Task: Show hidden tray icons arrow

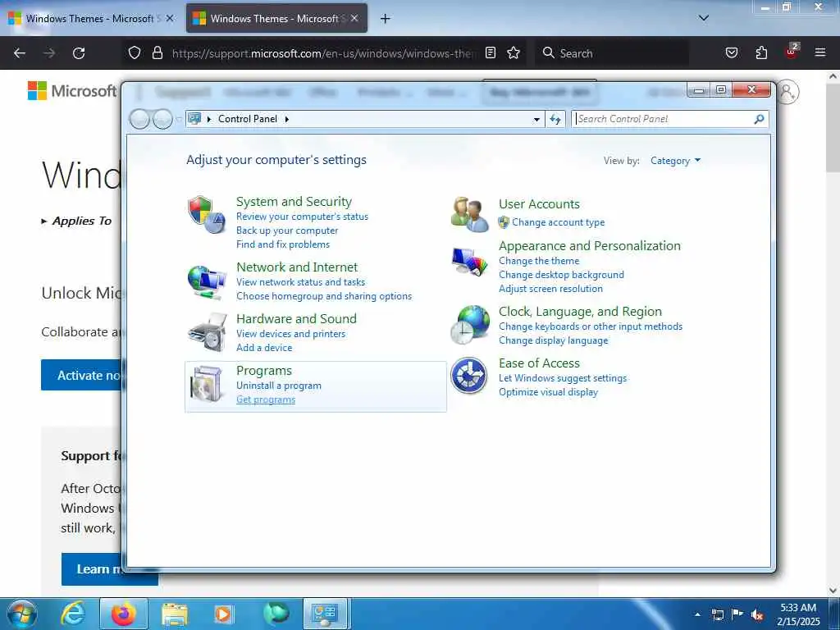Action: [697, 614]
